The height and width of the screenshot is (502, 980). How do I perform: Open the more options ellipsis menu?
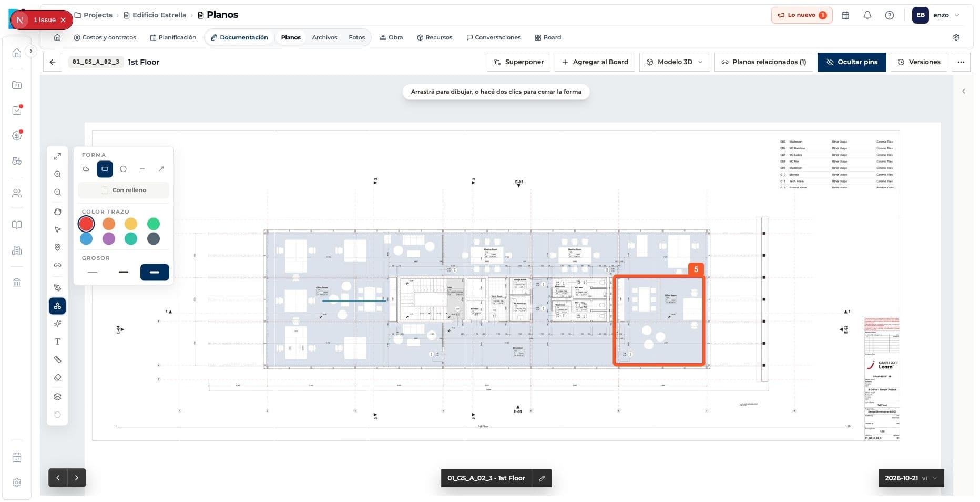click(x=961, y=62)
